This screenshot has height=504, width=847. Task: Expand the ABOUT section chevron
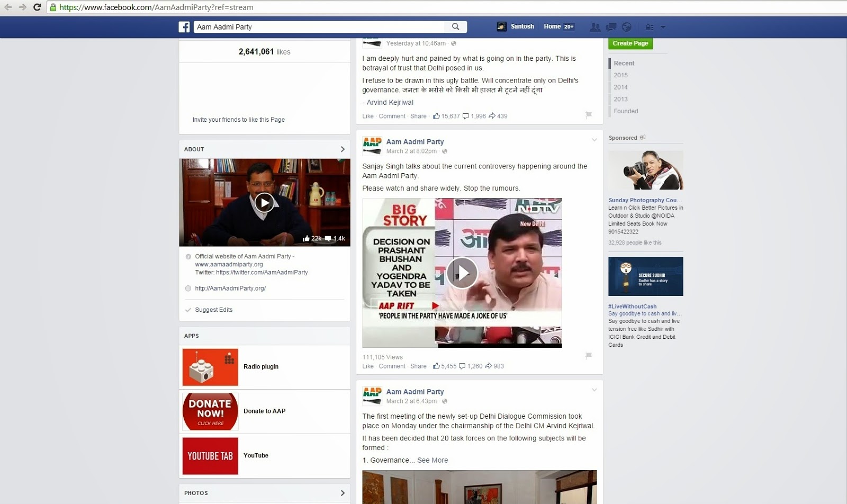click(343, 149)
